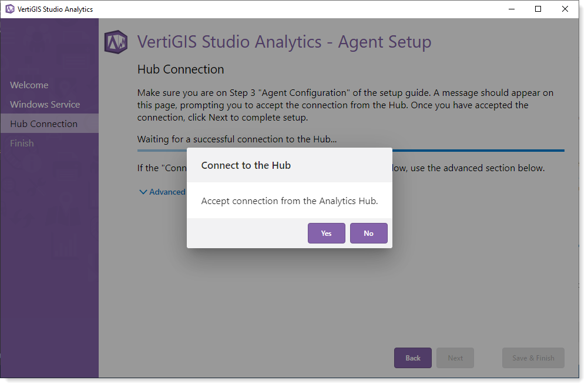Click the "Connect to the Hub" dialog title
The image size is (588, 387).
click(x=246, y=165)
